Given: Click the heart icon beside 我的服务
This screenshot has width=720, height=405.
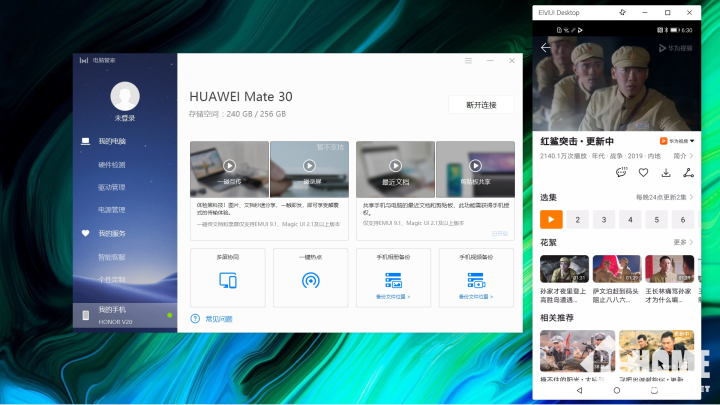Looking at the screenshot, I should pyautogui.click(x=85, y=233).
